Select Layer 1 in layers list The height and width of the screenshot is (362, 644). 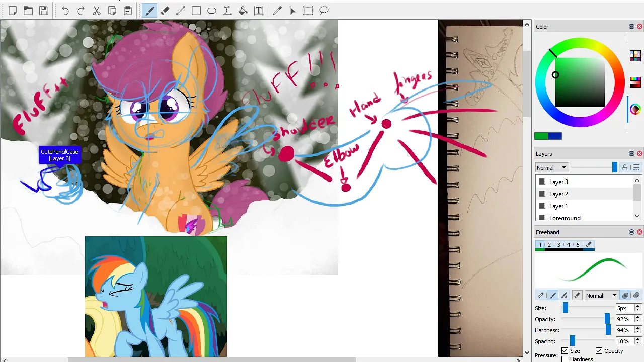coord(584,206)
